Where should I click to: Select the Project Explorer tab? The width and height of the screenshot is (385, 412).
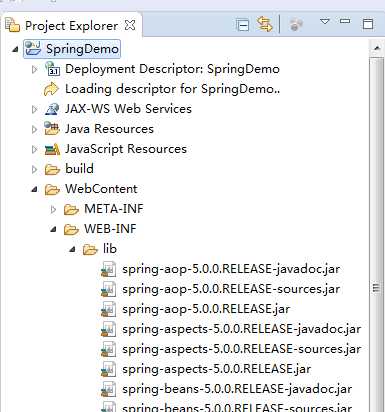coord(71,26)
